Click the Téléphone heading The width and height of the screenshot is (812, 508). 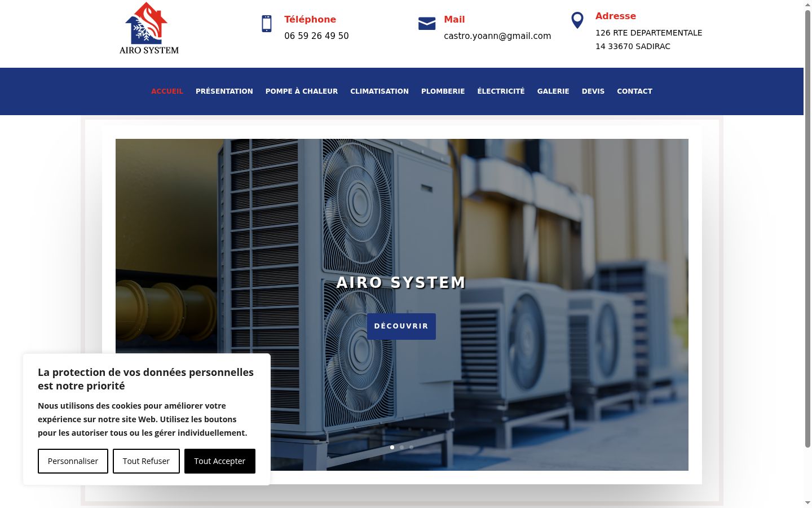pos(310,19)
